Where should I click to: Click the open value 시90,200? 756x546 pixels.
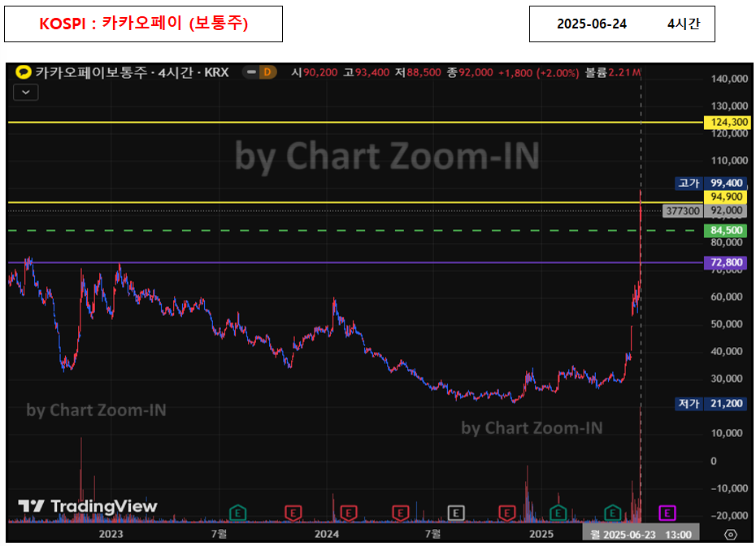315,73
